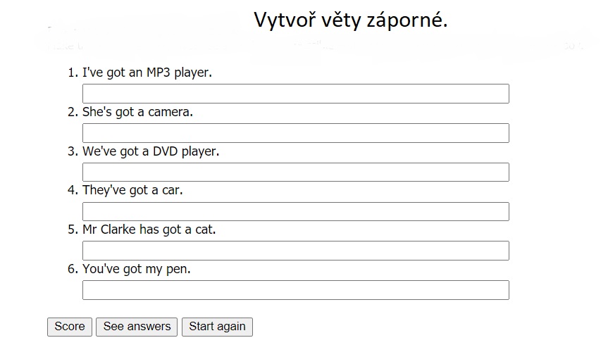Select the answer box for the DVD player sentence
Screen dimensions: 608x364
tap(295, 172)
